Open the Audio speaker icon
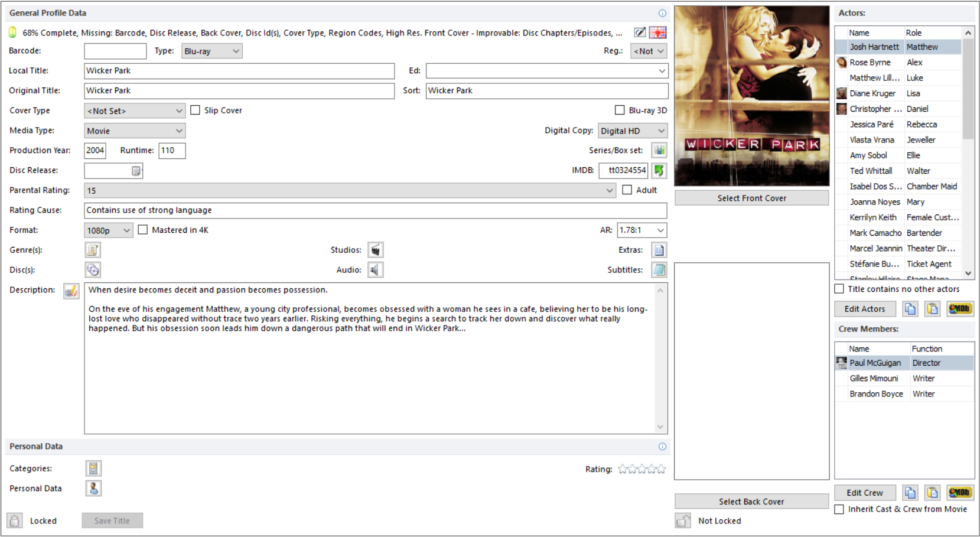 (376, 270)
